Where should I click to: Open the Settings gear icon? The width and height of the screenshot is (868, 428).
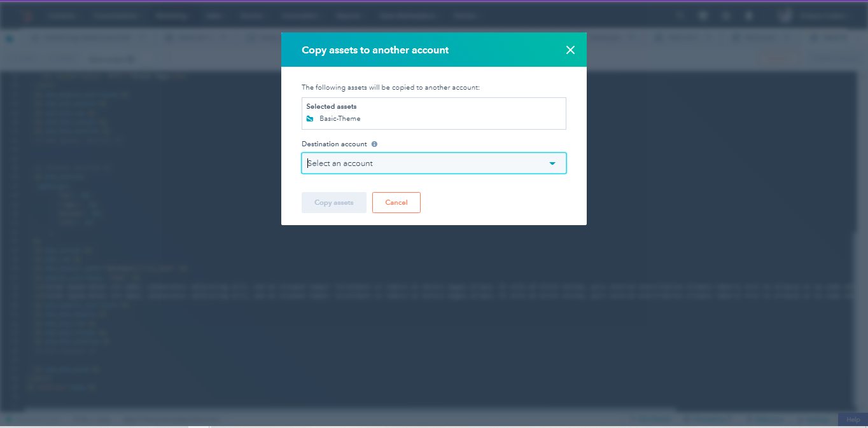click(x=726, y=16)
